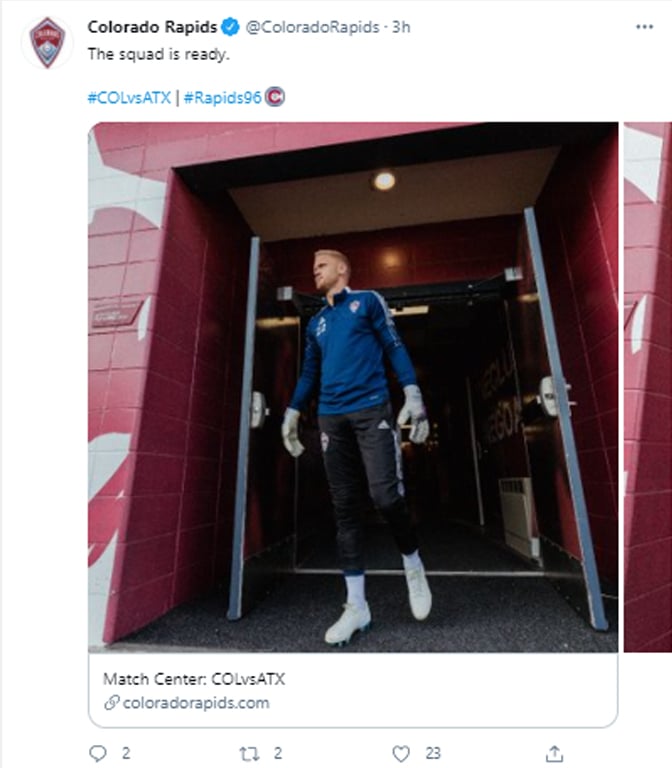Click the chain link icon beside coloradorapids.com
This screenshot has width=672, height=768.
pyautogui.click(x=111, y=703)
